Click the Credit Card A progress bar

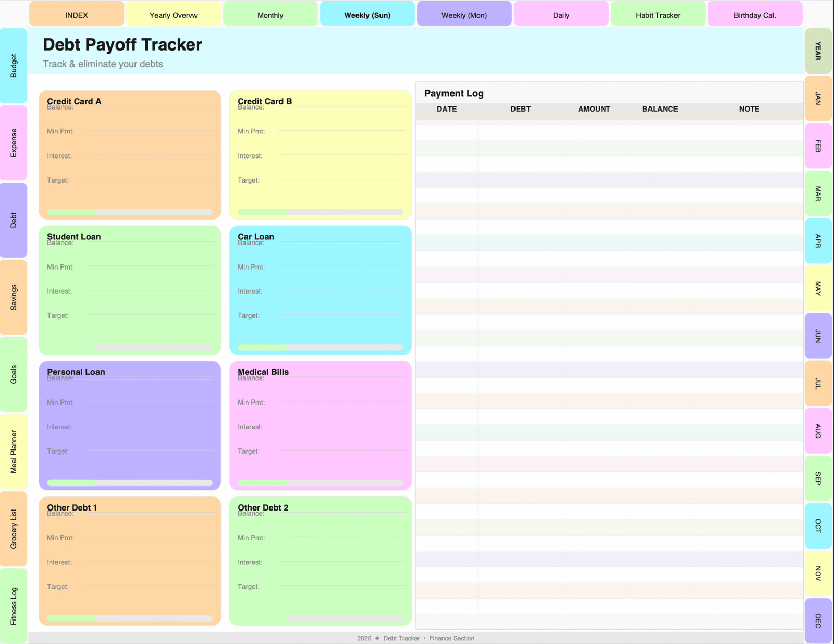tap(130, 212)
